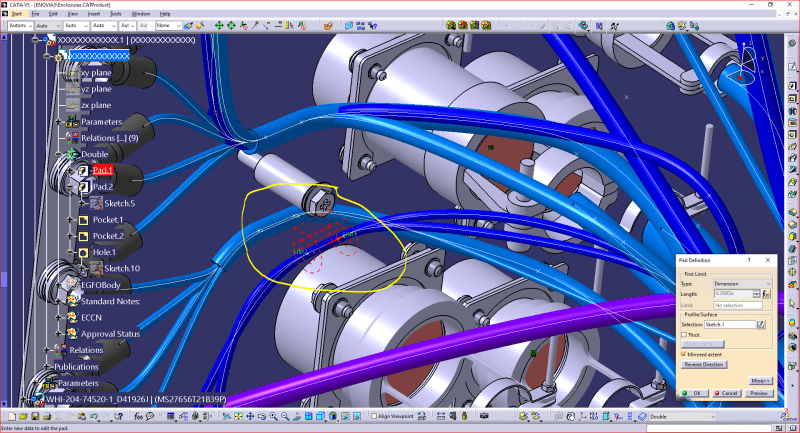Image resolution: width=800 pixels, height=433 pixels.
Task: Click the Hide/Show icon
Action: [x=345, y=416]
